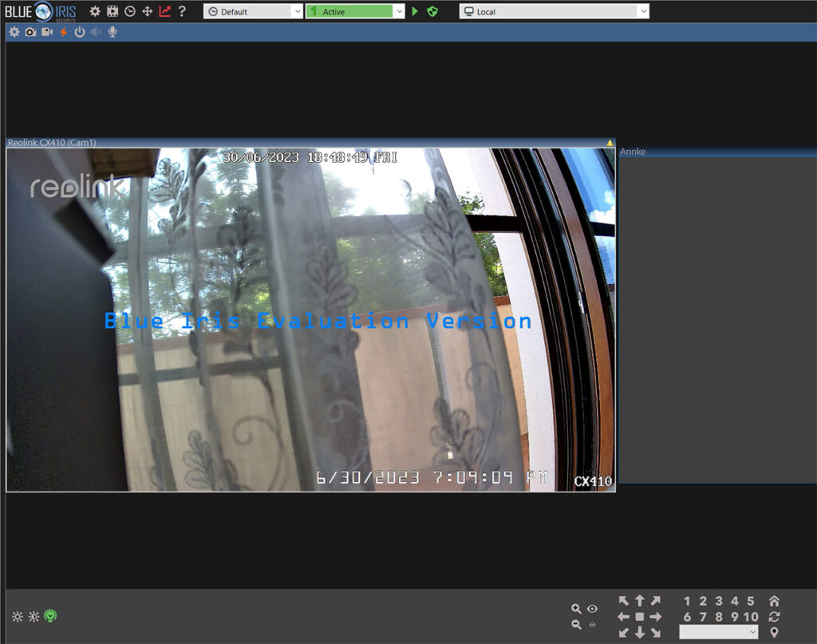Open the Default profile dropdown

252,12
